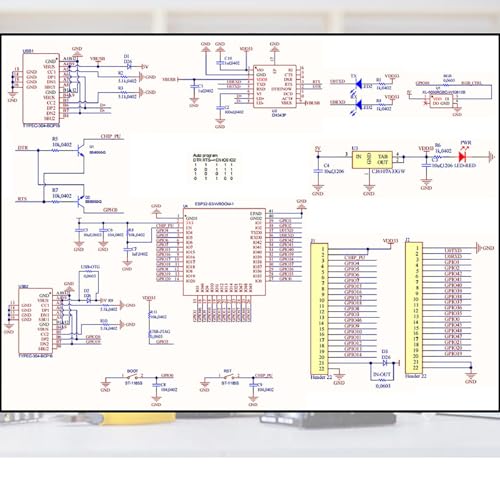Viewport: 500px width, 500px height.
Task: Click the R2 5.1k resistor on USB1
Action: [123, 77]
